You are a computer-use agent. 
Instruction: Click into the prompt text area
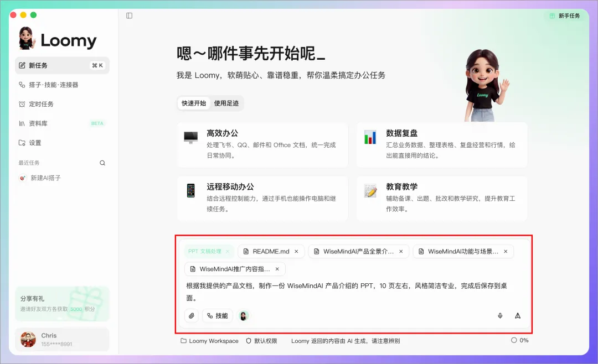click(354, 292)
